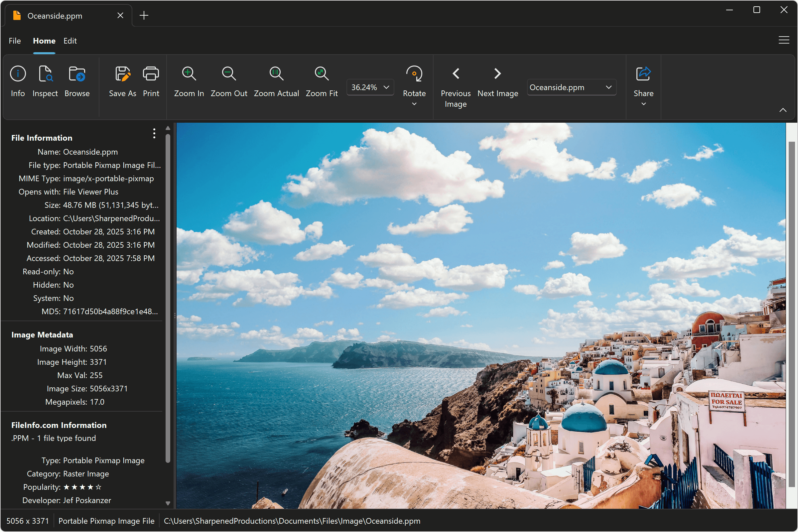Open the File menu
Screen dimensions: 798x532
[15, 41]
